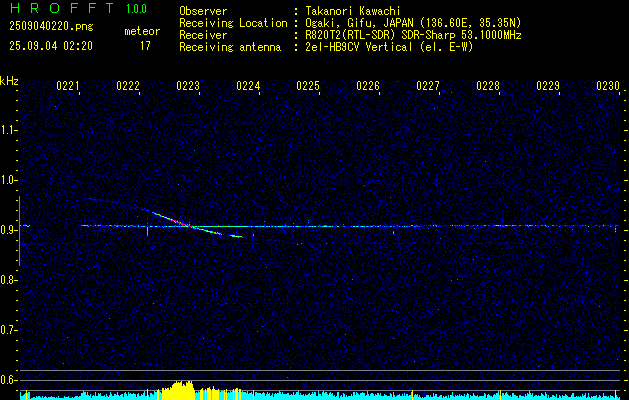Click the 0222 time marker
This screenshot has width=629, height=400.
[128, 86]
